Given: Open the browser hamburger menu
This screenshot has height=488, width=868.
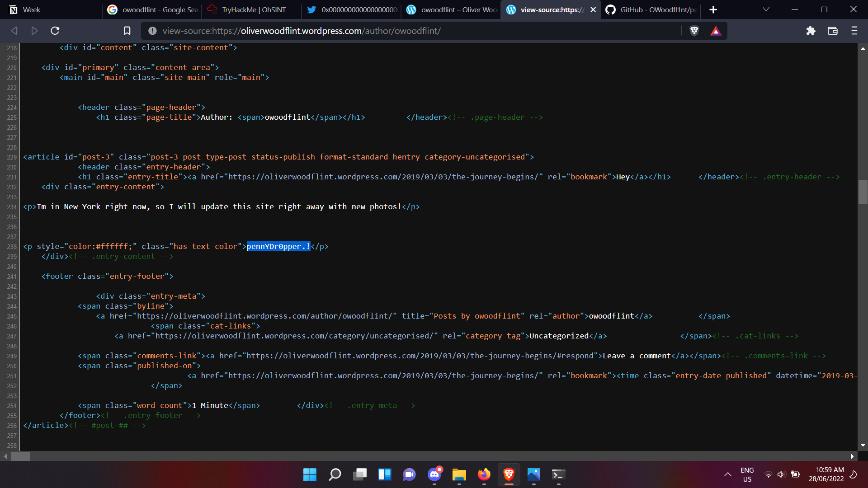Looking at the screenshot, I should [x=854, y=31].
